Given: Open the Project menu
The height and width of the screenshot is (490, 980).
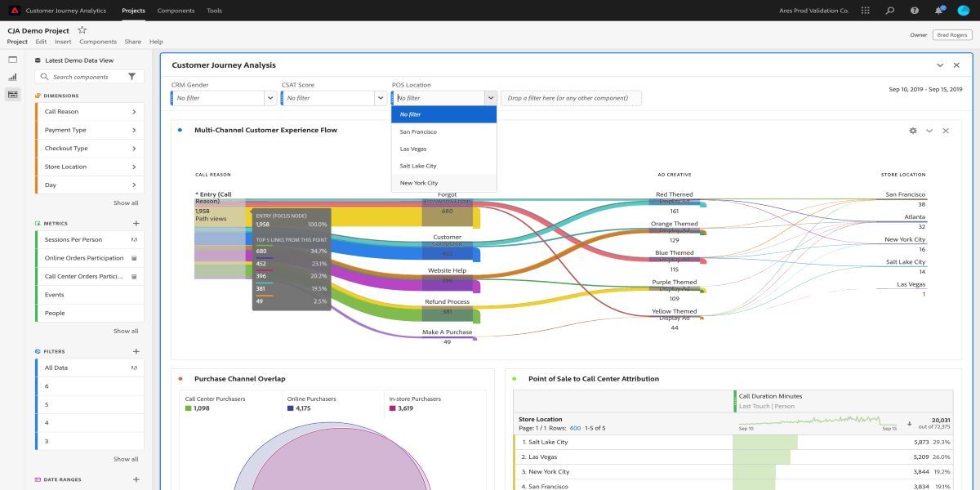Looking at the screenshot, I should coord(17,42).
